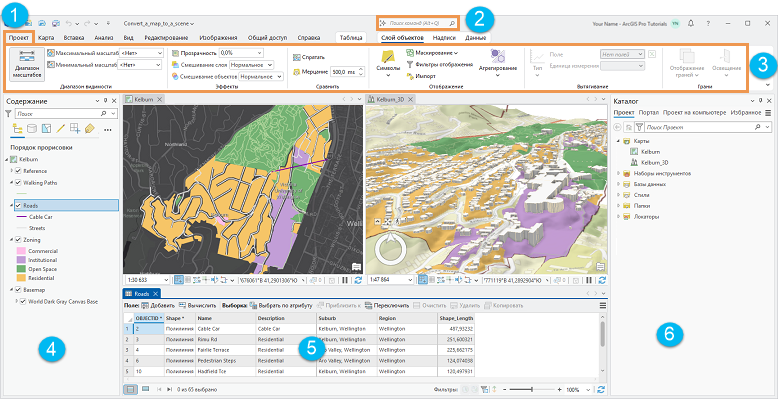Click the Institutional purple zoning swatch
The image size is (778, 399).
pos(21,260)
